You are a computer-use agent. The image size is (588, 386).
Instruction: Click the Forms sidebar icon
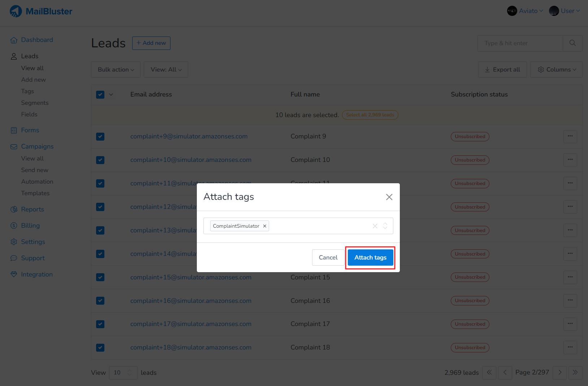coord(14,130)
